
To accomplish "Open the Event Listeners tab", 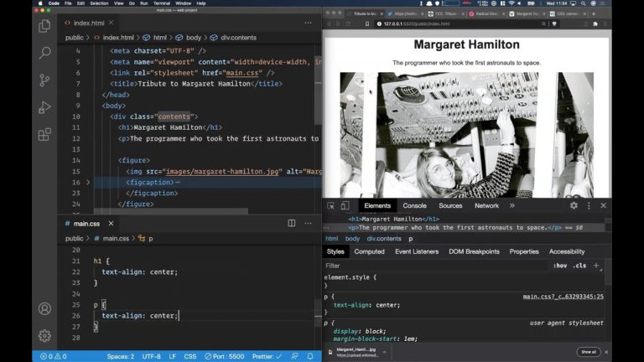I will coord(417,251).
